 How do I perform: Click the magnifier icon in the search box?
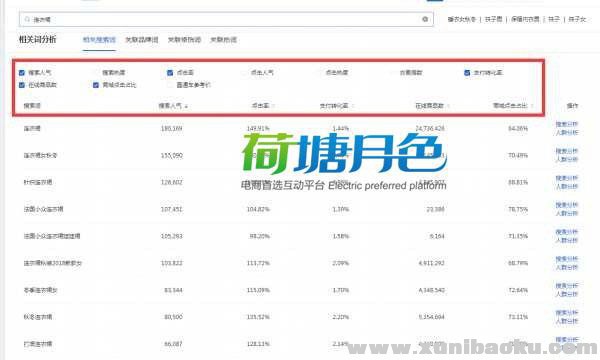(x=27, y=19)
